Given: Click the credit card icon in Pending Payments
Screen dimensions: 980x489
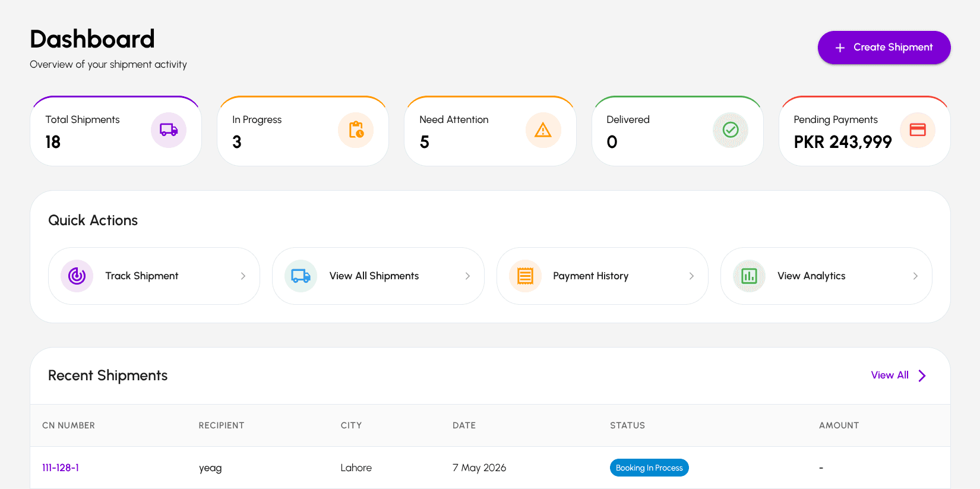Looking at the screenshot, I should tap(918, 130).
